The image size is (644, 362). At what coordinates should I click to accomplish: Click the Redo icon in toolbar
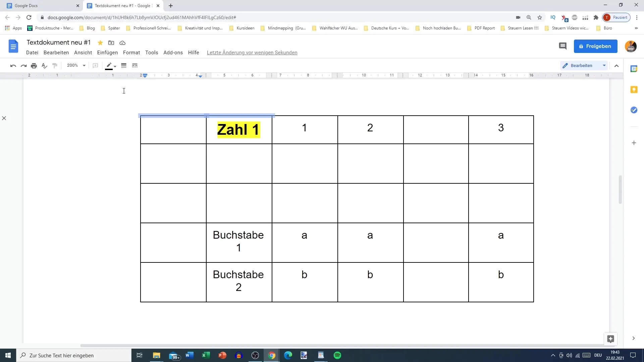pyautogui.click(x=23, y=65)
